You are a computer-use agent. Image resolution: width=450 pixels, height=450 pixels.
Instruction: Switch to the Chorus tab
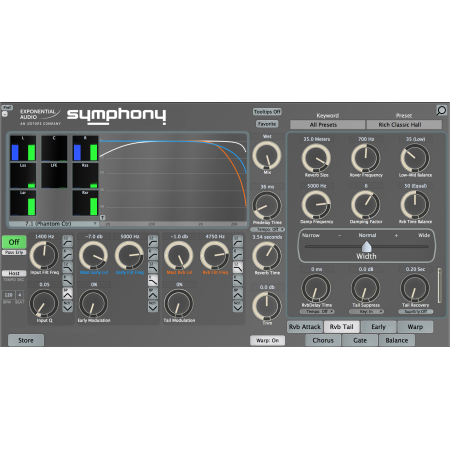tap(323, 340)
